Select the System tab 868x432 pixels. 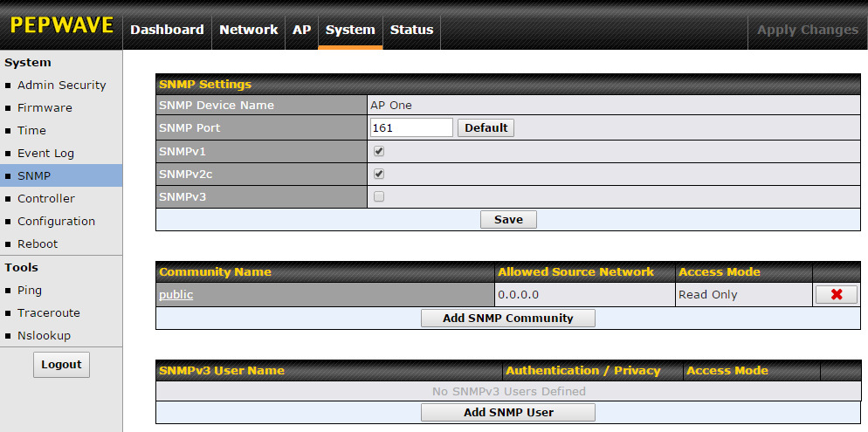(x=350, y=30)
